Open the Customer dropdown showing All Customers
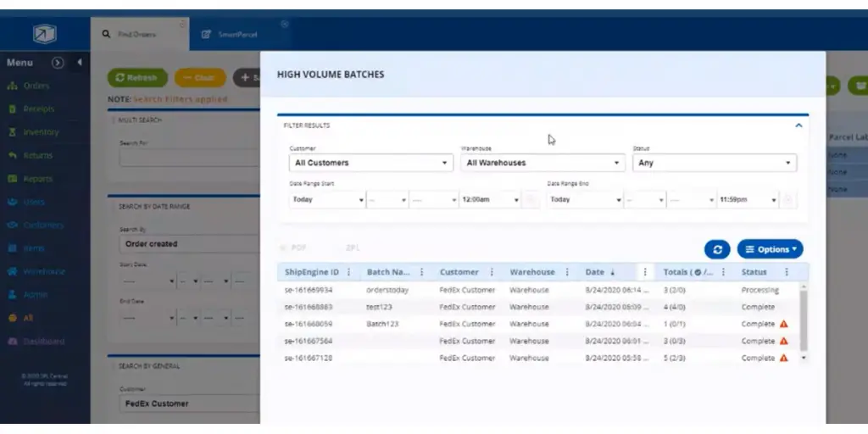This screenshot has height=434, width=868. [x=371, y=163]
